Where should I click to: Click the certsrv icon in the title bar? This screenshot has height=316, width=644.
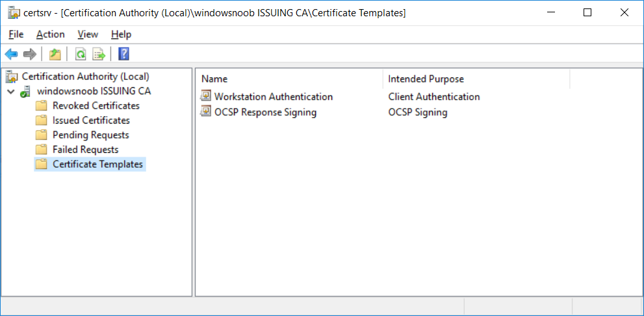click(14, 13)
